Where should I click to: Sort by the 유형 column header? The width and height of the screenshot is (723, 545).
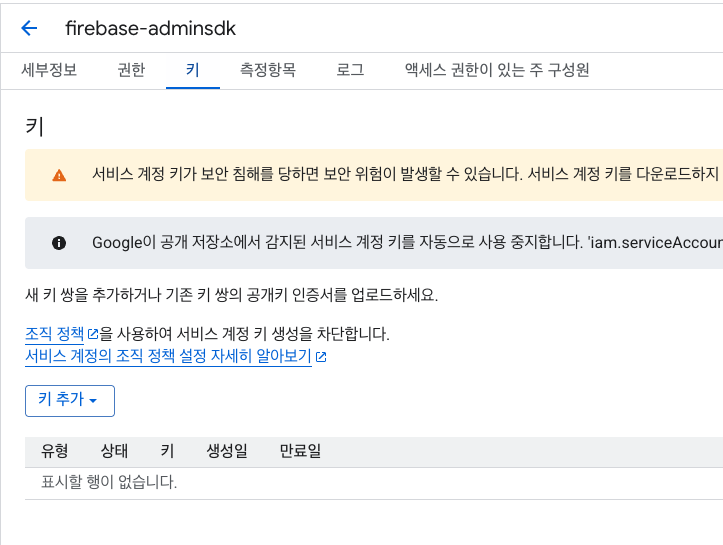pyautogui.click(x=55, y=450)
